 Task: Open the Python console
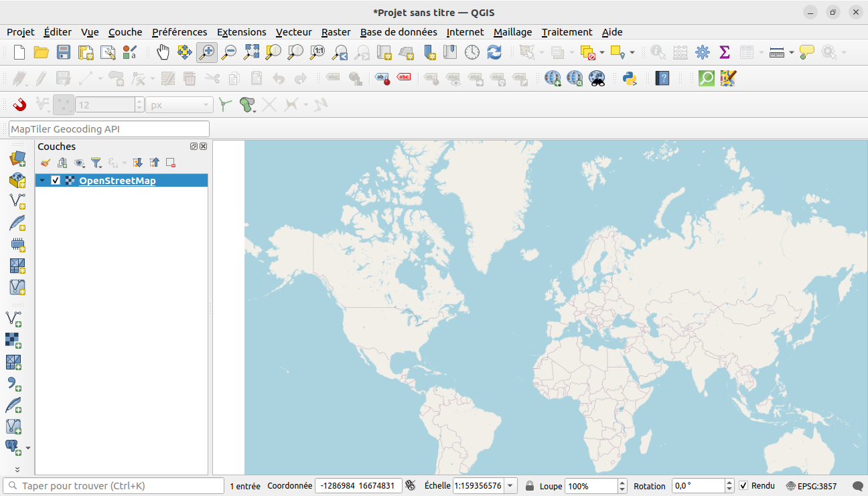click(x=630, y=78)
